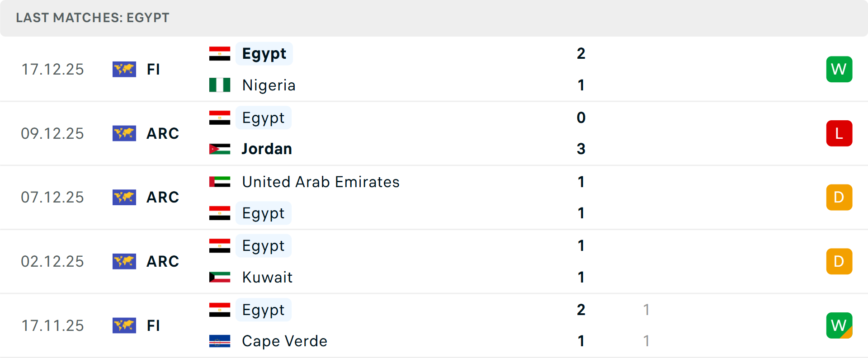The width and height of the screenshot is (868, 358).
Task: Click the world map icon beside 09.12.25
Action: (124, 133)
